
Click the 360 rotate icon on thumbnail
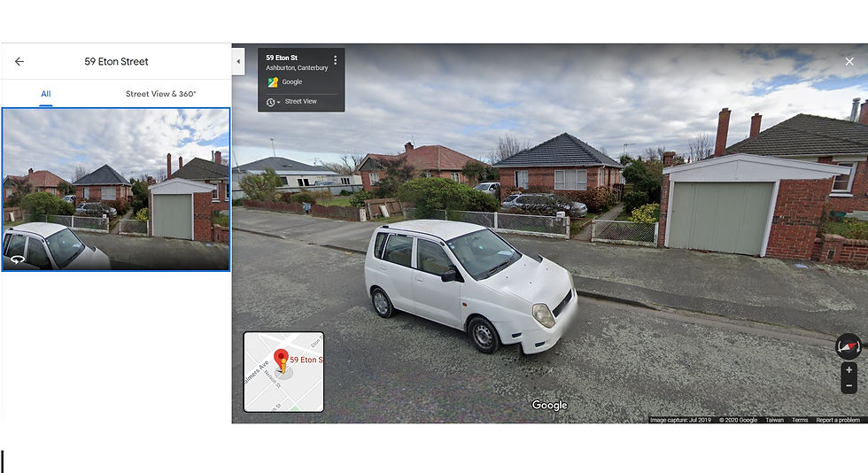pos(18,260)
